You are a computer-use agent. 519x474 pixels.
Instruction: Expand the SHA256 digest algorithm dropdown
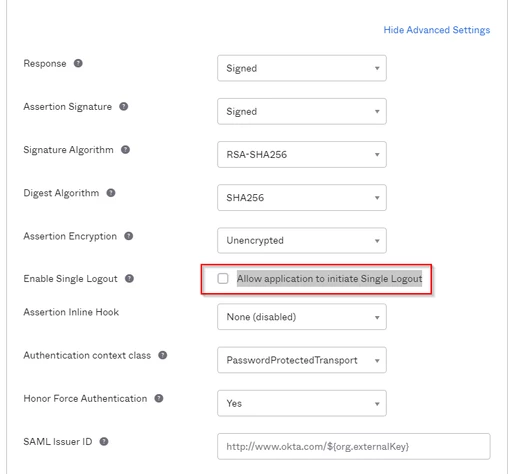pos(302,198)
